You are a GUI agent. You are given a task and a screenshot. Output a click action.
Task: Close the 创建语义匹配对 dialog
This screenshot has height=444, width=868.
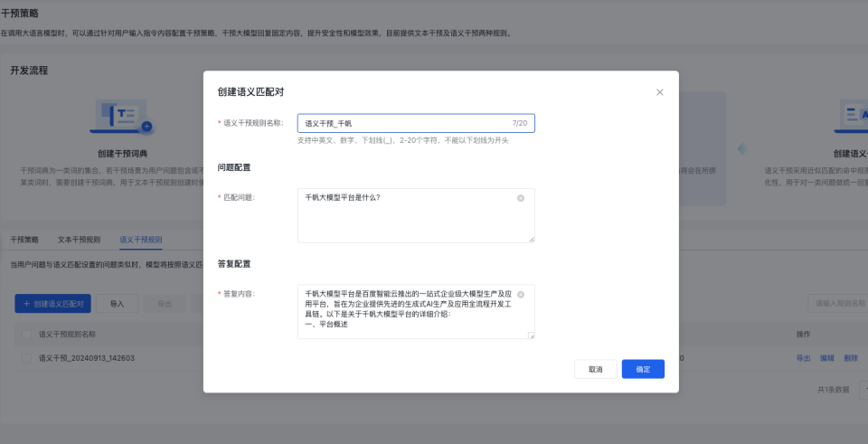tap(659, 92)
